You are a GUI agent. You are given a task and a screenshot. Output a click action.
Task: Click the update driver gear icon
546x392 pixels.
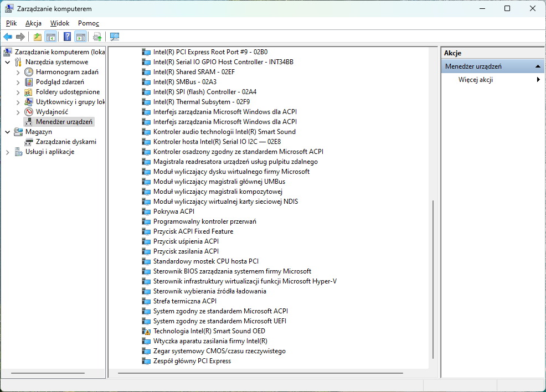pyautogui.click(x=97, y=37)
